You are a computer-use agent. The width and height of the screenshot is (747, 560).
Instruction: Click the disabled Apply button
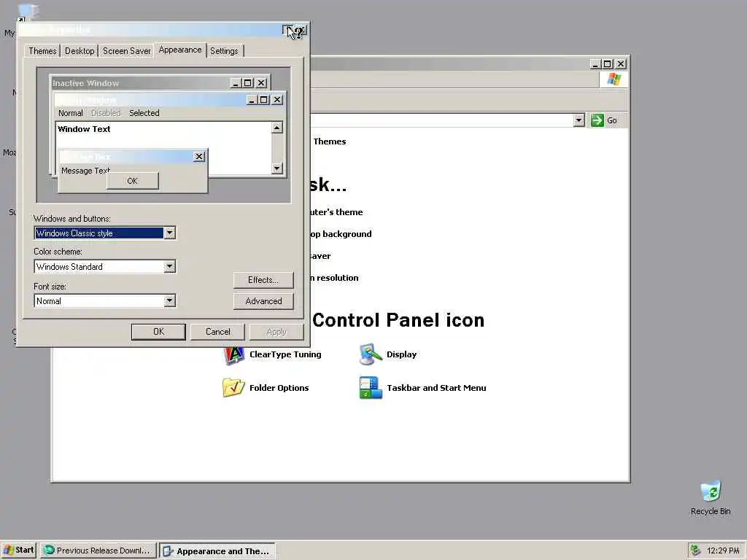pyautogui.click(x=276, y=332)
